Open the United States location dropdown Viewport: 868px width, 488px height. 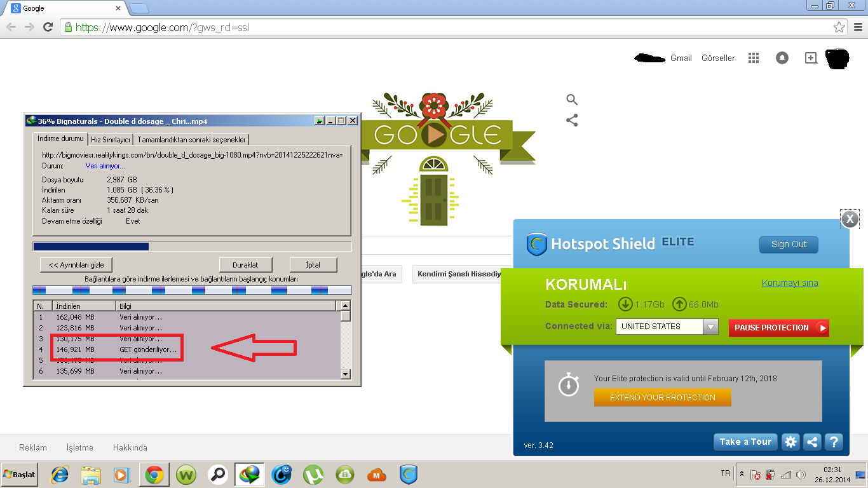coord(710,327)
